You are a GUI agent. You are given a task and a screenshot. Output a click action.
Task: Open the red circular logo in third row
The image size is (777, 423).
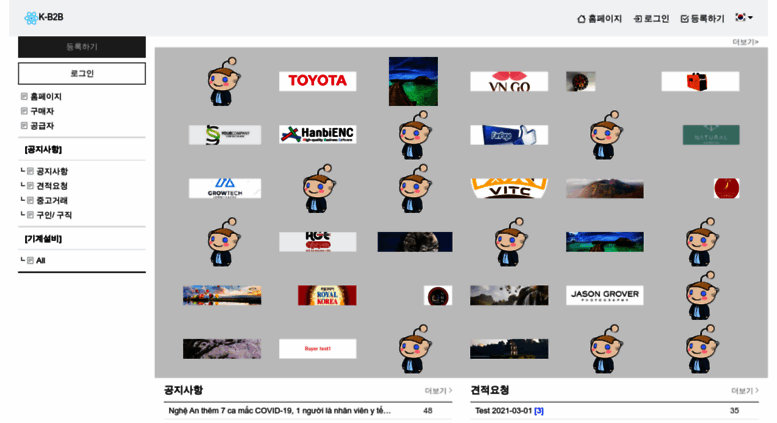point(726,188)
